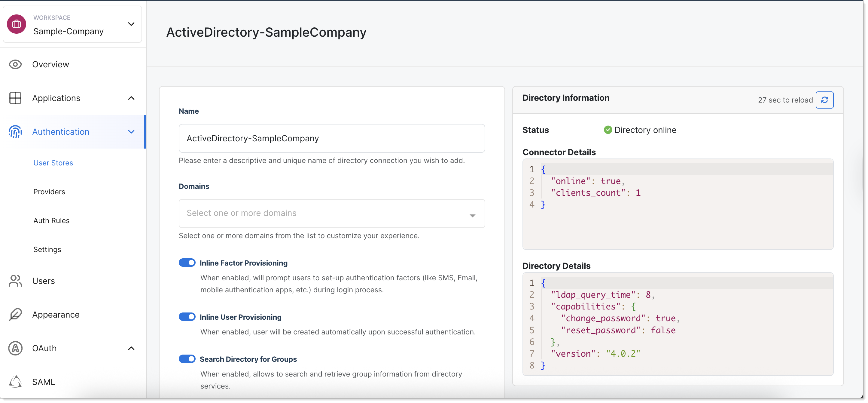This screenshot has width=868, height=403.
Task: Click the ActiveDirectory-SampleCompany page title
Action: 266,32
